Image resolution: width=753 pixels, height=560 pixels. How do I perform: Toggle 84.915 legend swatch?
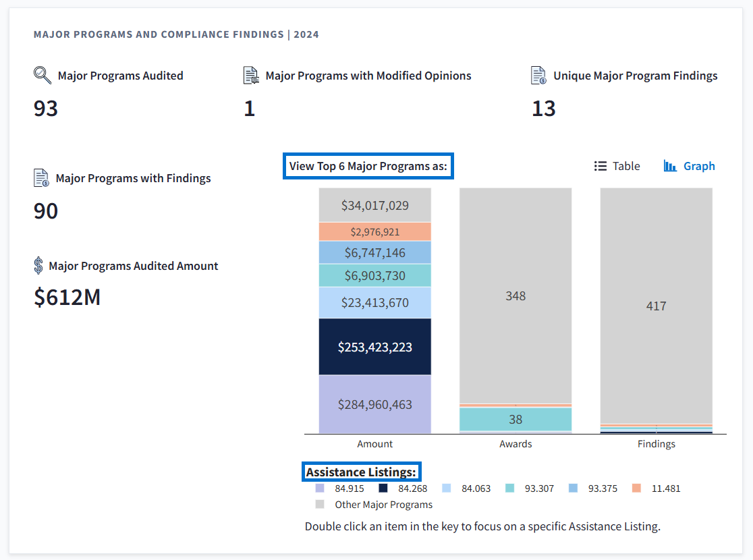(320, 488)
